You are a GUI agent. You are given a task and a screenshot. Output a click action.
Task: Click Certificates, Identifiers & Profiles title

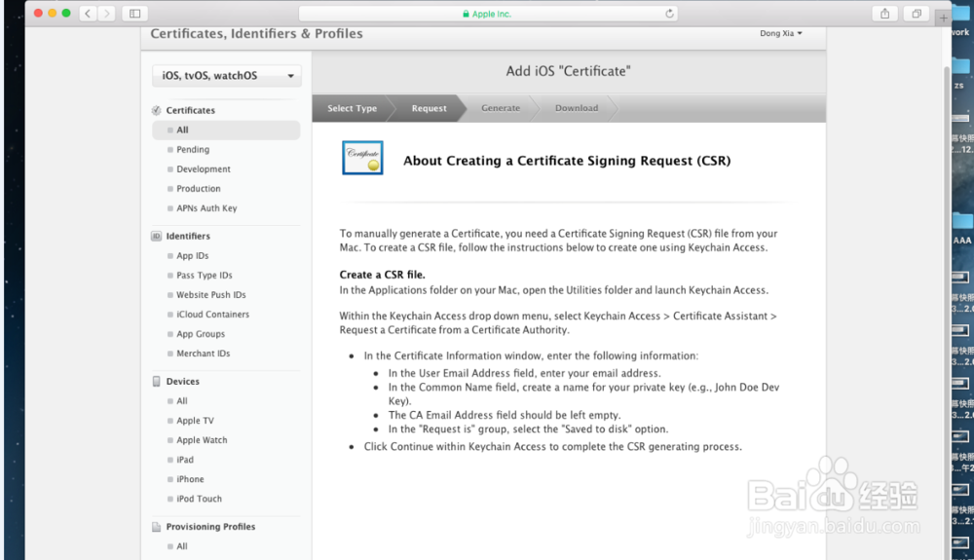(256, 33)
